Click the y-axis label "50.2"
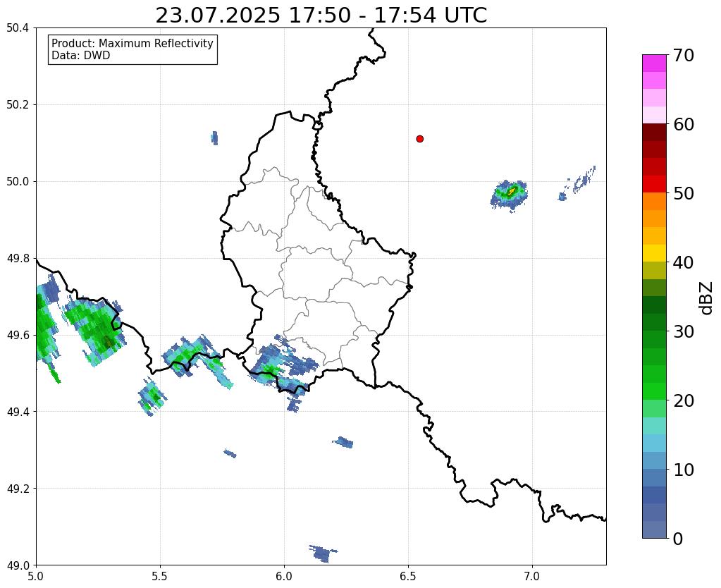This screenshot has width=721, height=588. coord(18,105)
